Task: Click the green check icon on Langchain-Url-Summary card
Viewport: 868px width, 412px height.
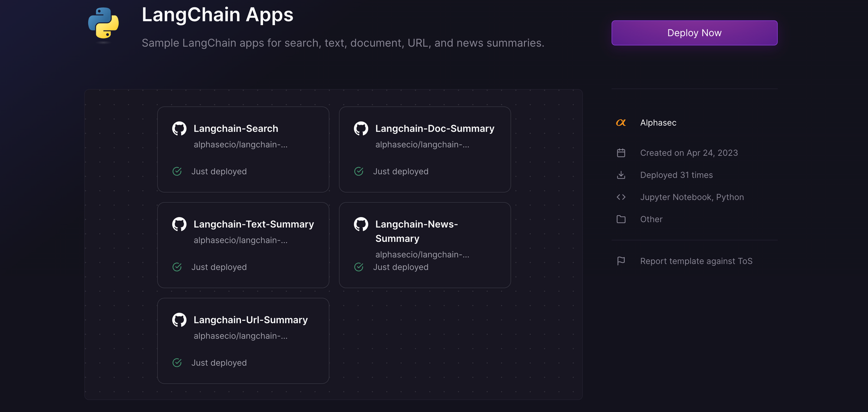Action: [x=177, y=363]
